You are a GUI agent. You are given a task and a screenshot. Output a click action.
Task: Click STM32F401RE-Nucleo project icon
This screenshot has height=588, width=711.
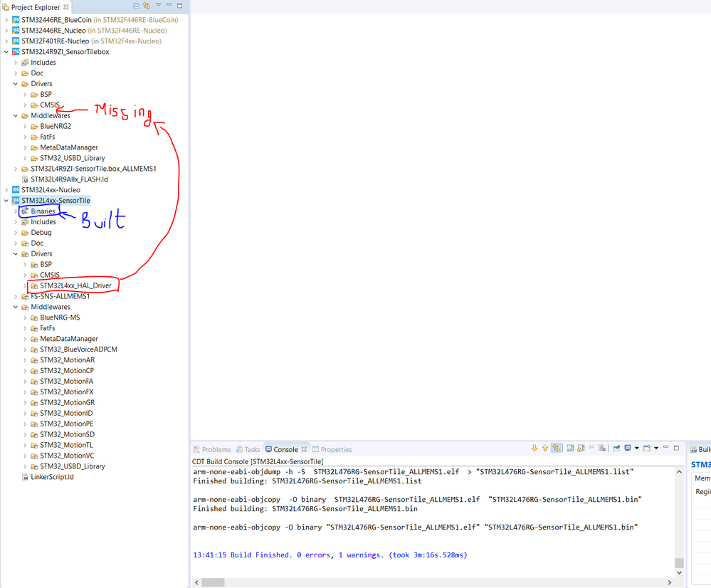tap(16, 41)
